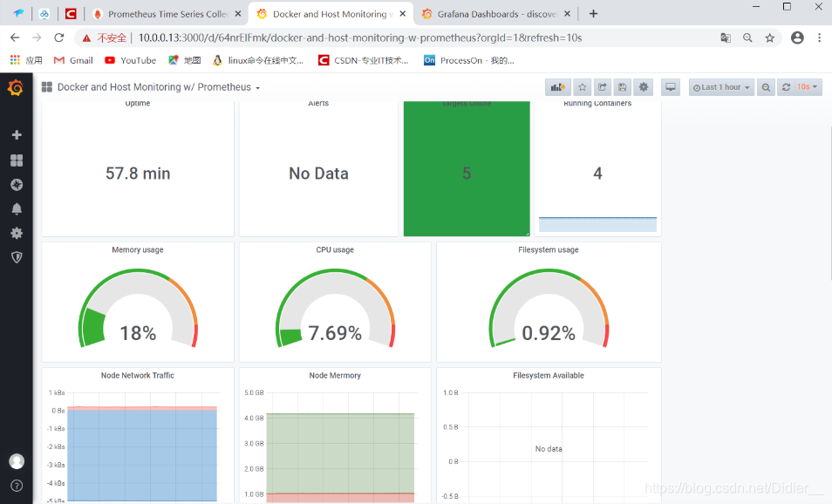Click the CPU usage panel title
The width and height of the screenshot is (832, 504).
(x=335, y=250)
